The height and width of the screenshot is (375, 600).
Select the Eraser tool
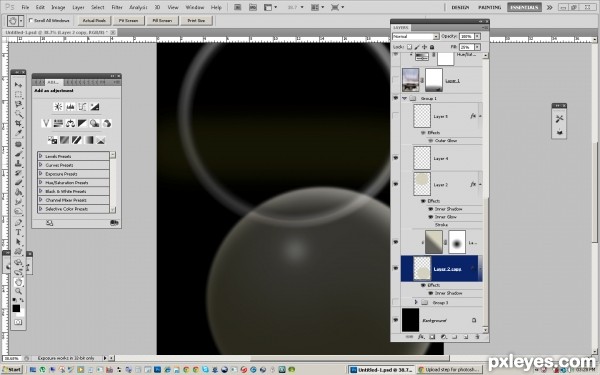click(x=18, y=183)
